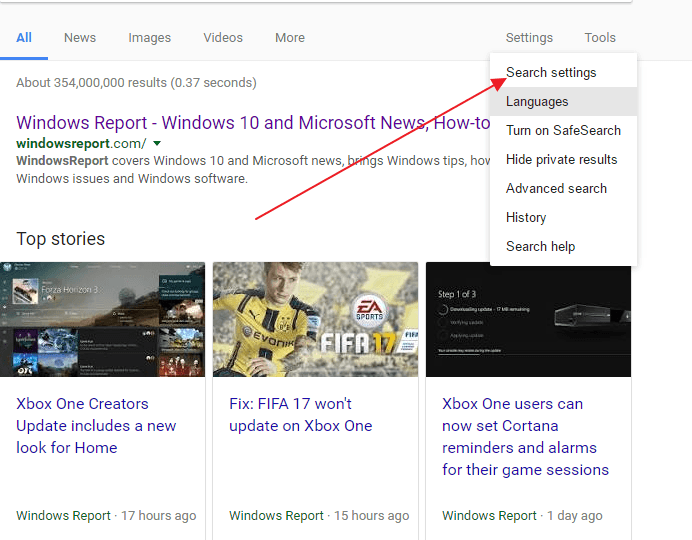692x540 pixels.
Task: Open the Tools search options
Action: coord(600,38)
